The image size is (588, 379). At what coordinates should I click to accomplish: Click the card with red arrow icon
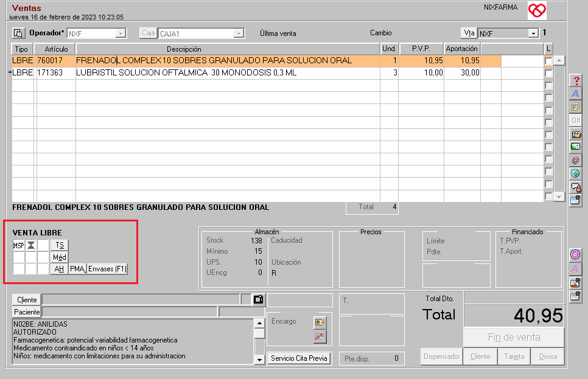click(576, 283)
